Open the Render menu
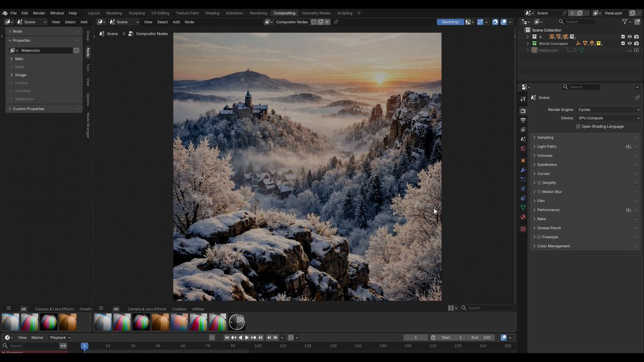The image size is (644, 362). tap(39, 13)
